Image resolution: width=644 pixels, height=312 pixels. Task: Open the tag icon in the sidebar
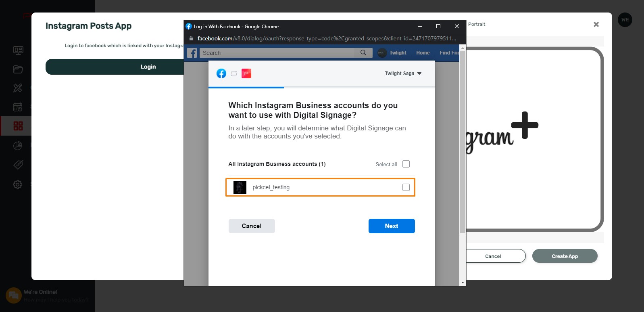[18, 165]
